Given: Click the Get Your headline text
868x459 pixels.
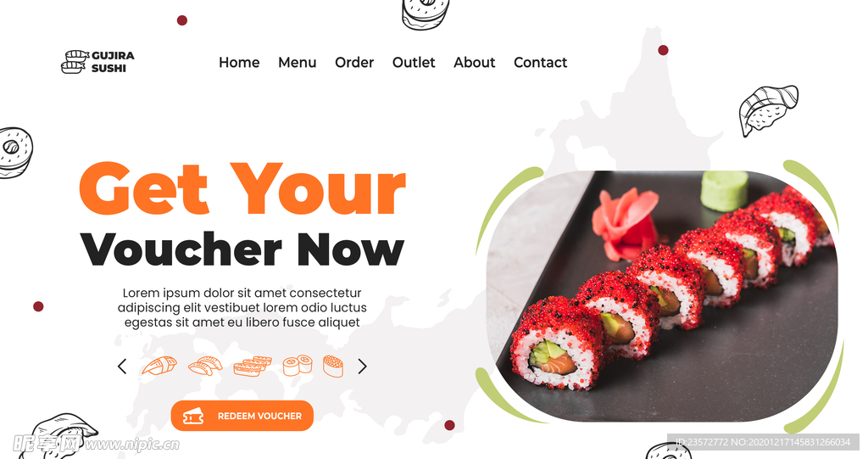Looking at the screenshot, I should click(242, 188).
